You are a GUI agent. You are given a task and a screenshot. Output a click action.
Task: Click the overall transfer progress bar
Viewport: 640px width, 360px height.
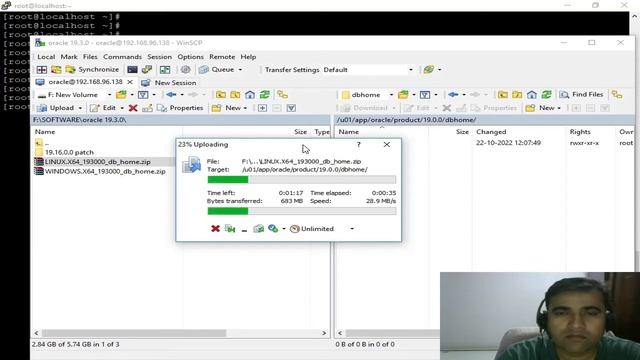pos(302,211)
